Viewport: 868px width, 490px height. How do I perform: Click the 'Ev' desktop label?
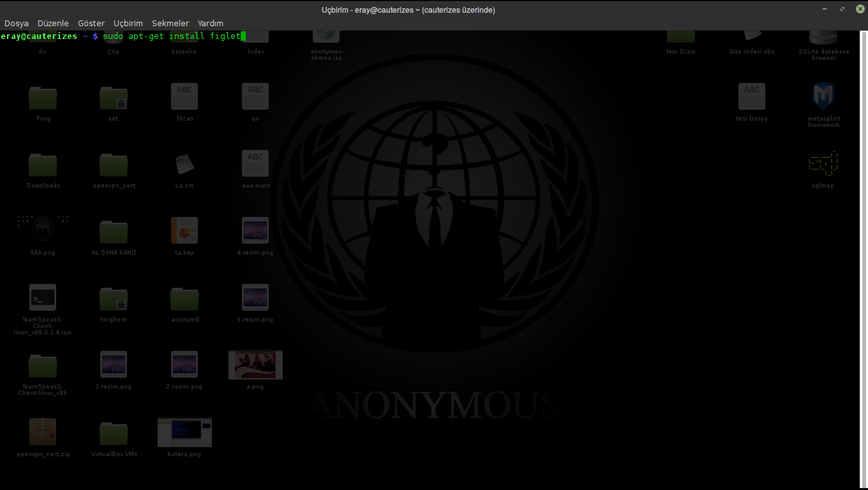tap(43, 52)
